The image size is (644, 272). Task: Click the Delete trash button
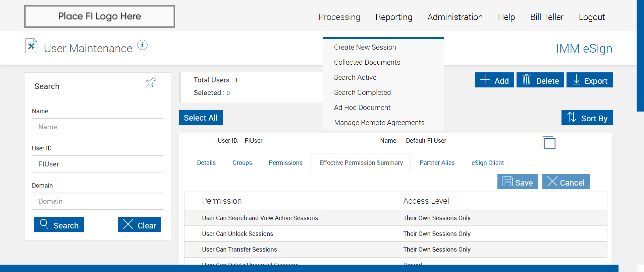[x=540, y=80]
